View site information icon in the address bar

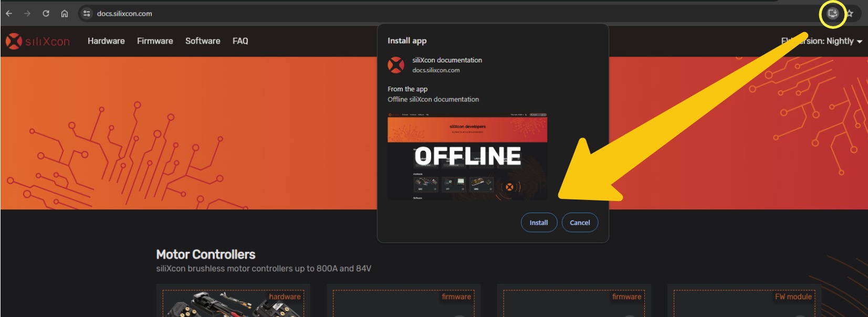[87, 14]
